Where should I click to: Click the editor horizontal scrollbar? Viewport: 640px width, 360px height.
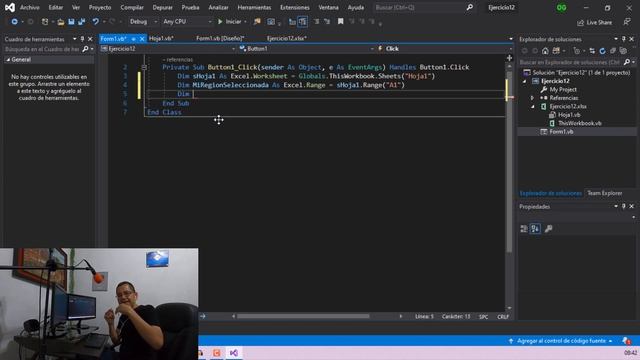pos(303,316)
